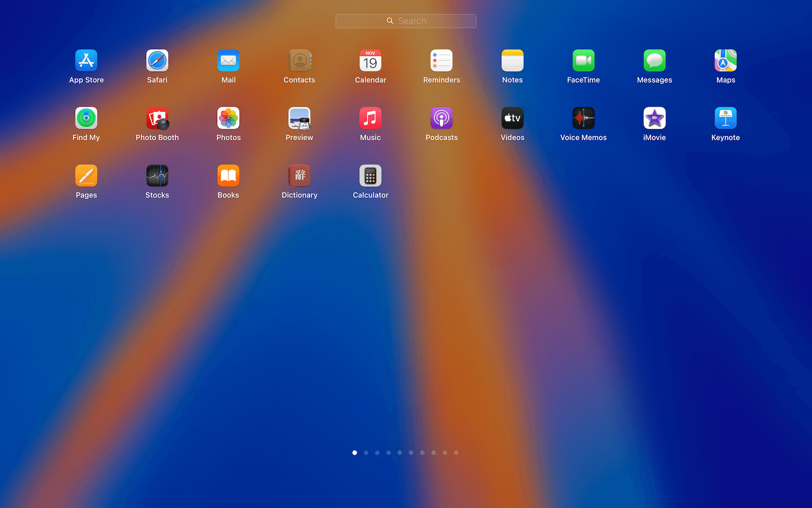812x508 pixels.
Task: Go to the second Launchpad page dot
Action: (x=366, y=453)
